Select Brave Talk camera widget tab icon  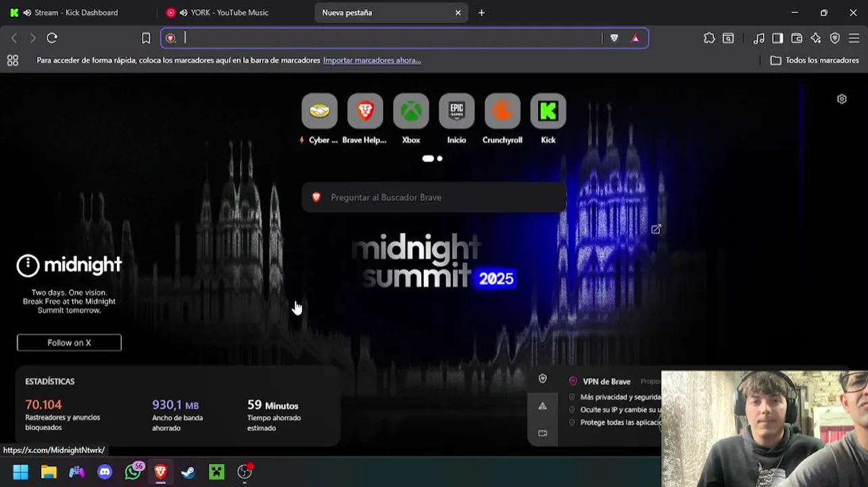pos(542,433)
